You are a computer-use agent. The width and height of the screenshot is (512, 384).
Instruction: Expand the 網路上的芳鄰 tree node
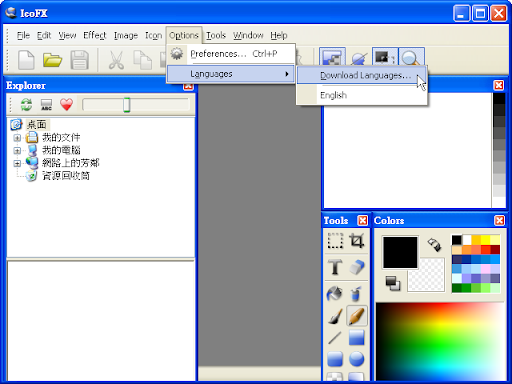(x=17, y=163)
